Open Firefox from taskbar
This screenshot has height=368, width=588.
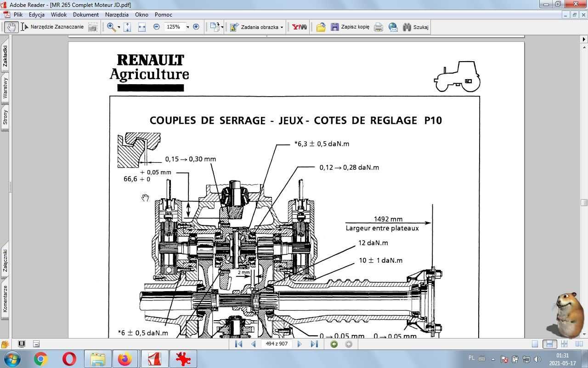124,359
